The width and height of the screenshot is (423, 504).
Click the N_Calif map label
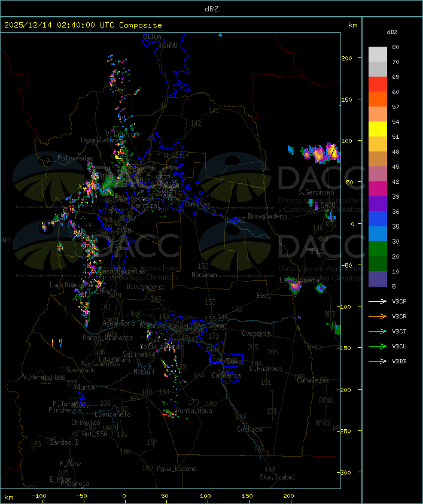(x=176, y=156)
